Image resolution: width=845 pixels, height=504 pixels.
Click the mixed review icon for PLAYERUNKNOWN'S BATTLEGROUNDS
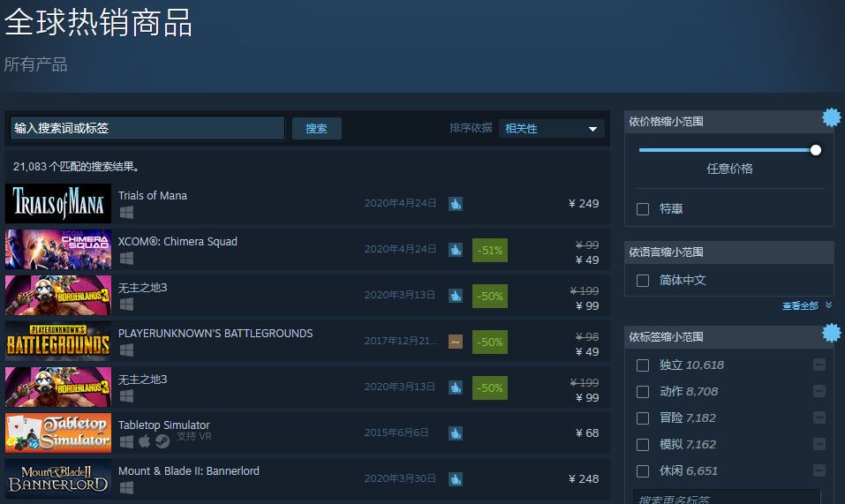pyautogui.click(x=455, y=342)
